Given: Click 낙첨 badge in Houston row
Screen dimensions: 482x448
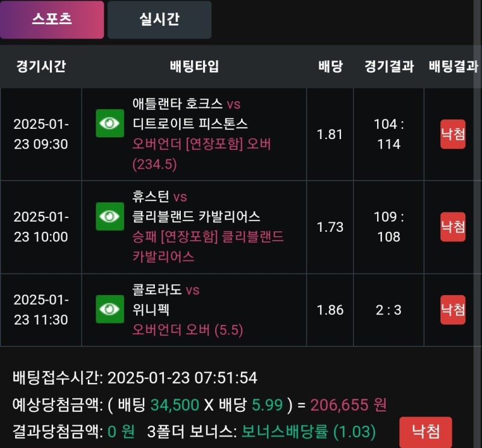Looking at the screenshot, I should [452, 227].
